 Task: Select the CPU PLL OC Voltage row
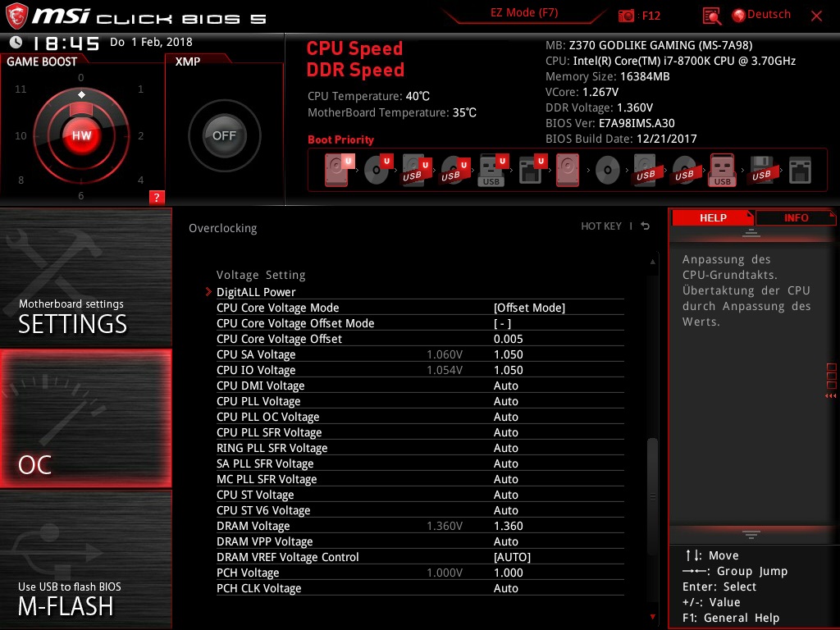pyautogui.click(x=420, y=416)
